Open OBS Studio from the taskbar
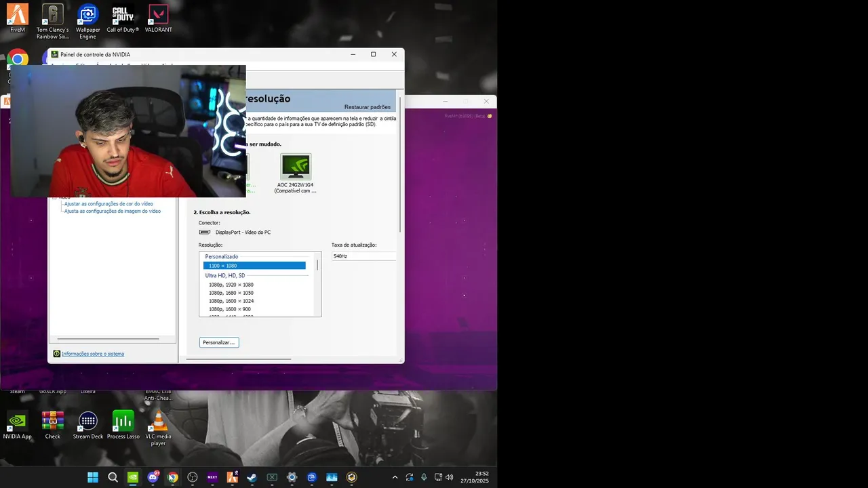The image size is (868, 488). (193, 477)
